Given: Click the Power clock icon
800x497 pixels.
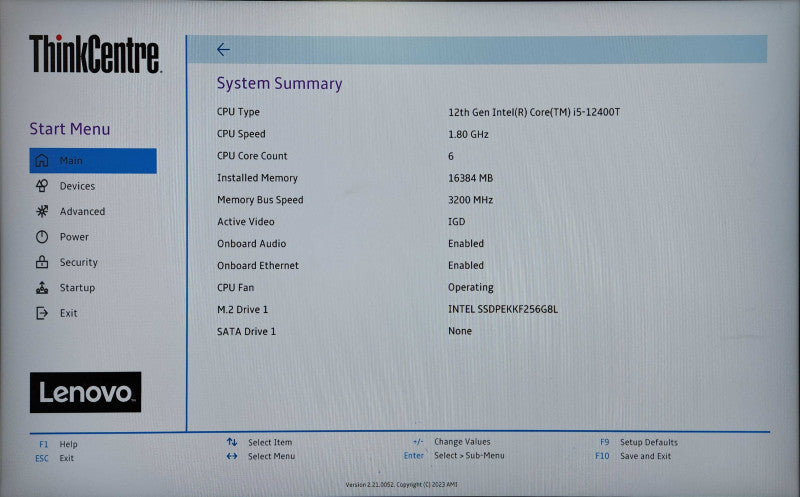Looking at the screenshot, I should coord(42,237).
